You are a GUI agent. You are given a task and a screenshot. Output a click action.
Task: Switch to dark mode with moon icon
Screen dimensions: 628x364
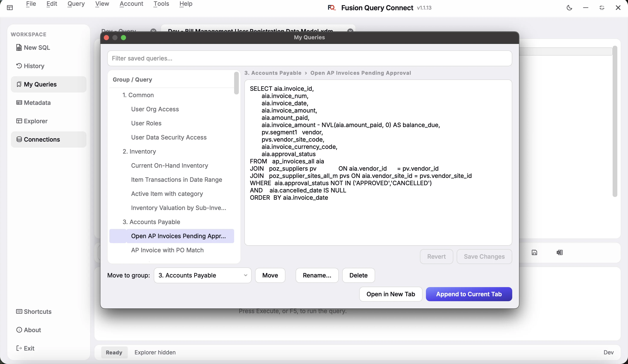tap(569, 8)
